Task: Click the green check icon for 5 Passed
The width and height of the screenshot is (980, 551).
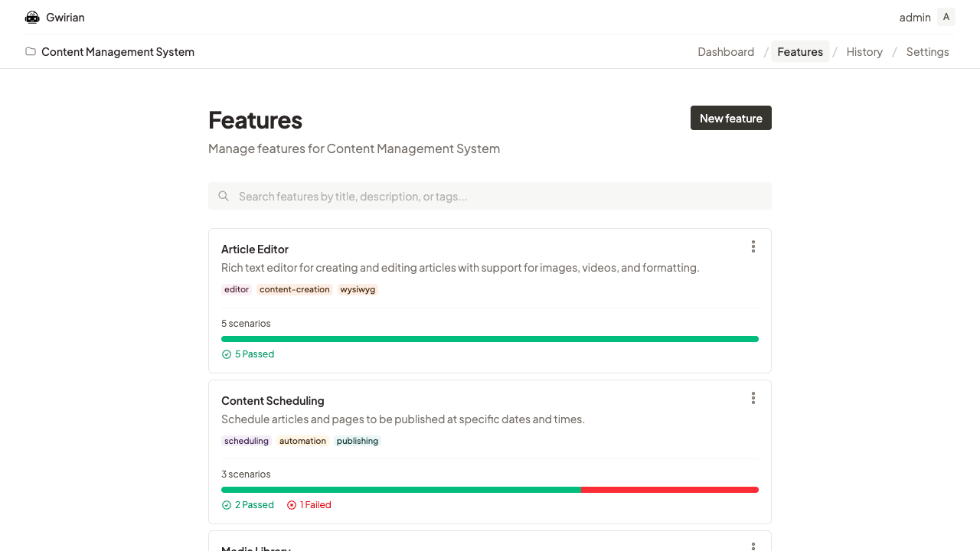Action: [x=227, y=354]
